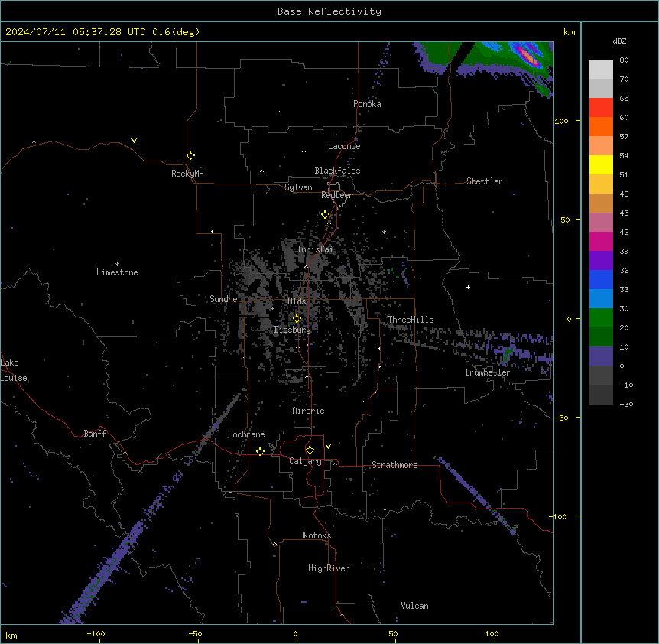Click the Innisfail city label
This screenshot has width=659, height=644.
click(317, 249)
